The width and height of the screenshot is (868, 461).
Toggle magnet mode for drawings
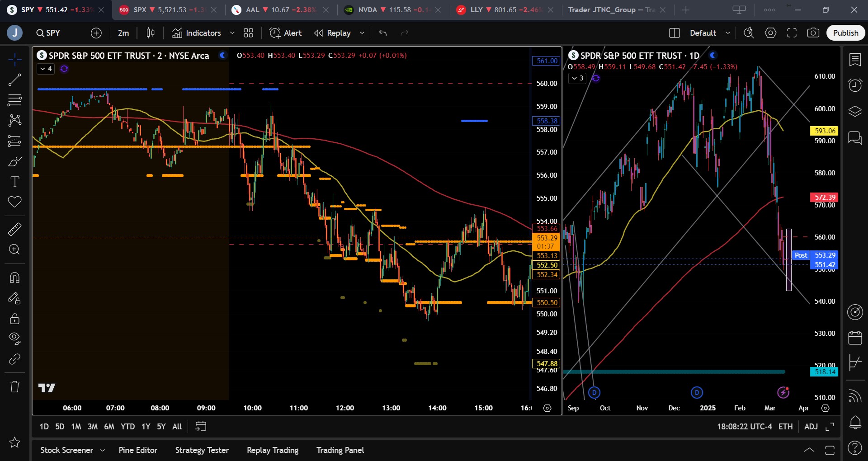click(x=15, y=277)
